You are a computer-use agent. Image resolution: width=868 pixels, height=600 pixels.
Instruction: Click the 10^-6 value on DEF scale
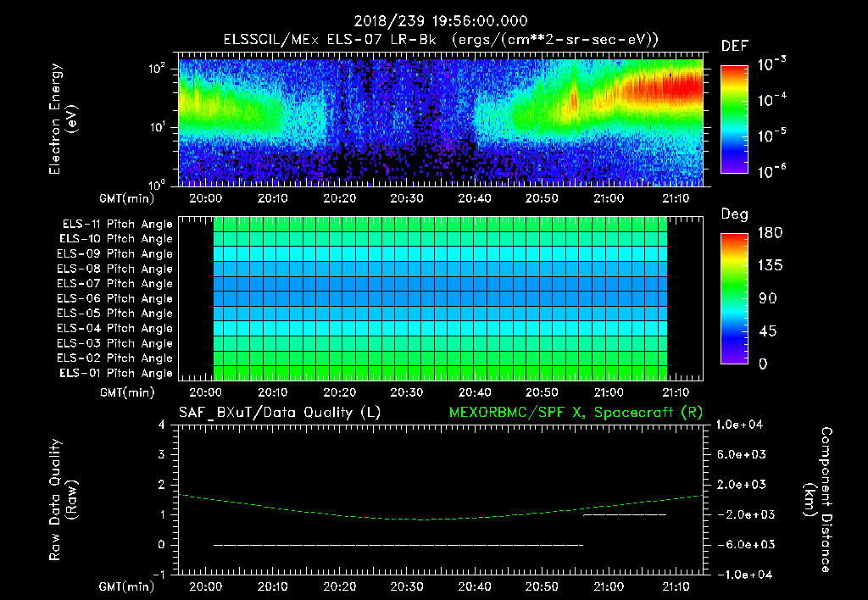click(x=772, y=171)
